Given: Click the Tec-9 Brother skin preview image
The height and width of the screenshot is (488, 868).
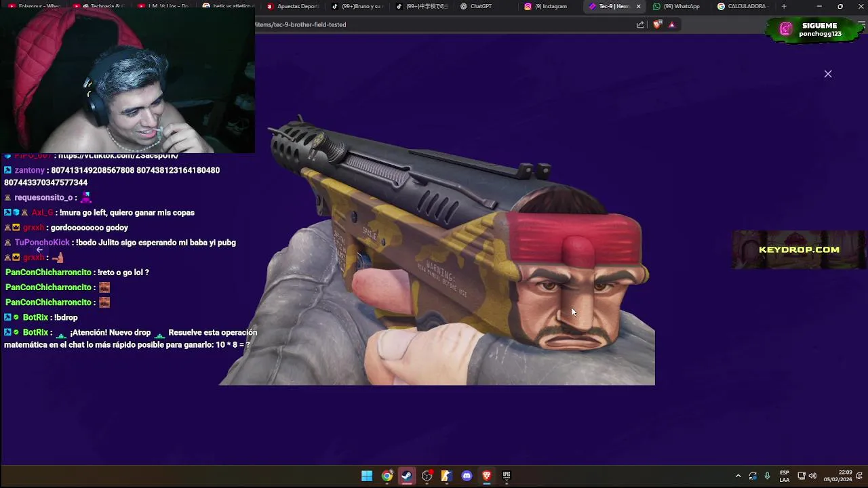Looking at the screenshot, I should [x=437, y=249].
